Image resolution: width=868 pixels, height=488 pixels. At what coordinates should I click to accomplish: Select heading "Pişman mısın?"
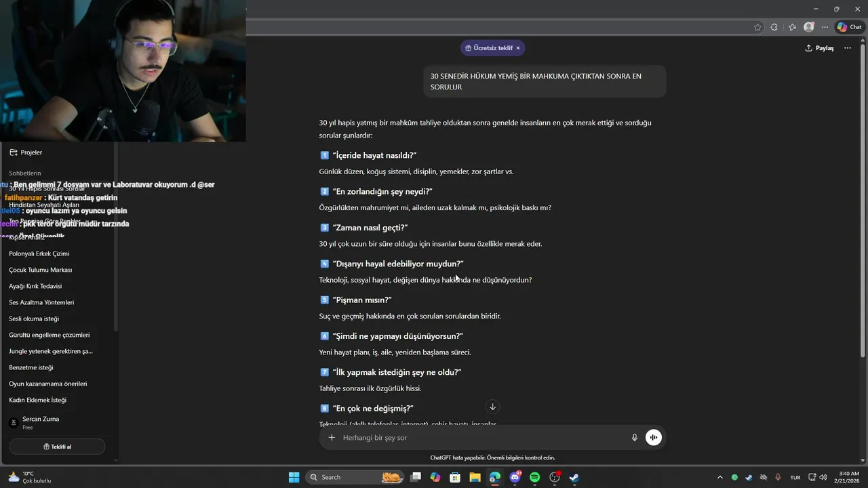[x=362, y=300]
